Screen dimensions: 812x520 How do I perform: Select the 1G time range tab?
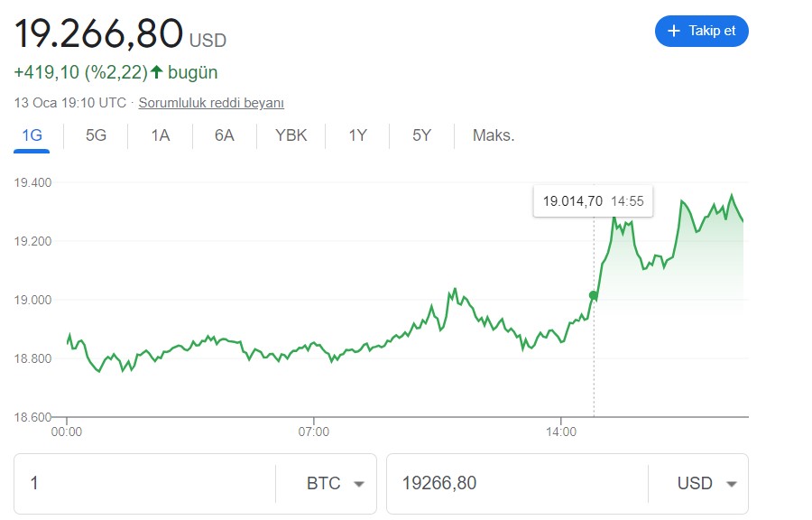pyautogui.click(x=31, y=134)
